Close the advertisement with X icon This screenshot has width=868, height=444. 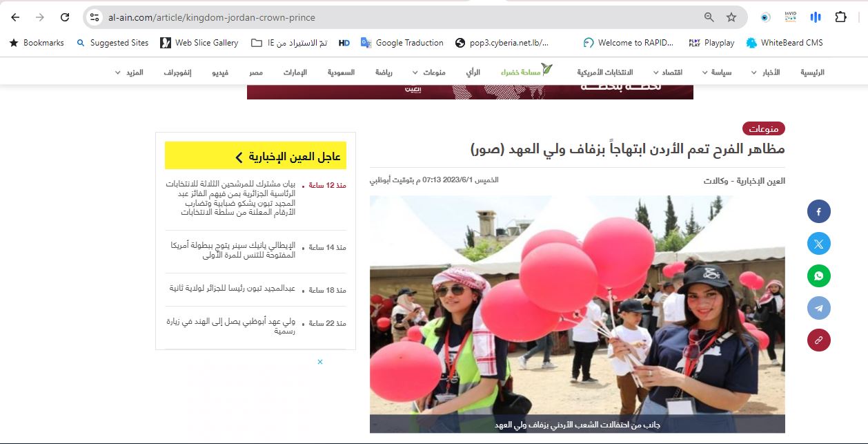[x=320, y=362]
